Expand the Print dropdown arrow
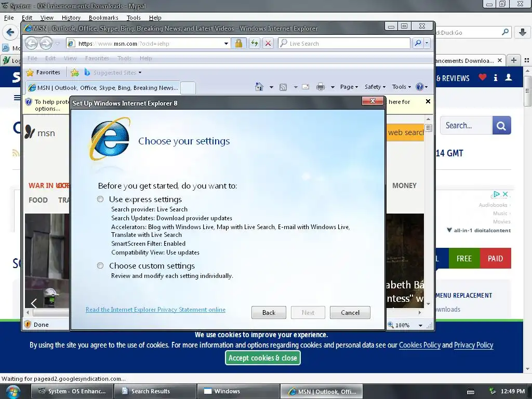The height and width of the screenshot is (399, 532). (332, 87)
